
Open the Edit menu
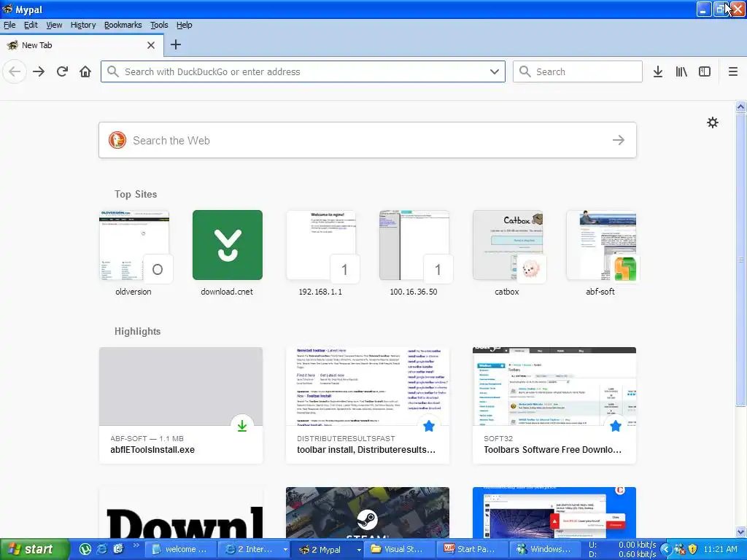coord(31,25)
